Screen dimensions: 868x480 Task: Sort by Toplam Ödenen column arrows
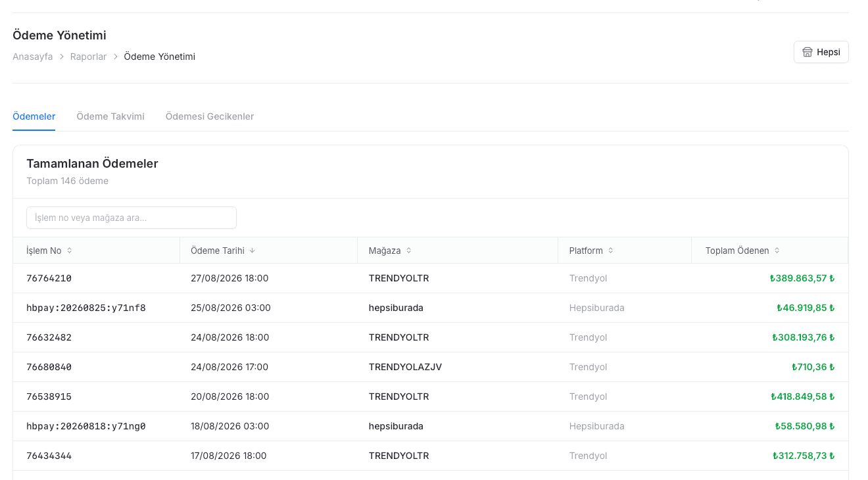point(777,251)
